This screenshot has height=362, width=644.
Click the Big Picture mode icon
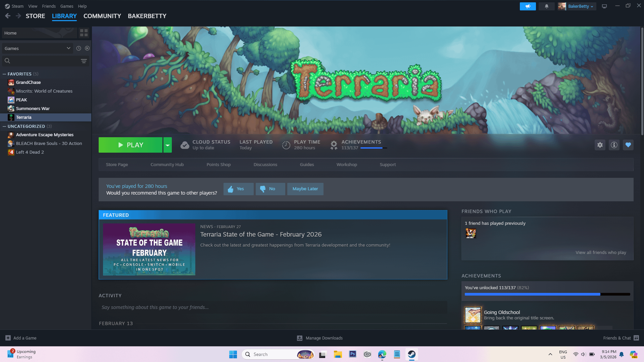[x=604, y=6]
